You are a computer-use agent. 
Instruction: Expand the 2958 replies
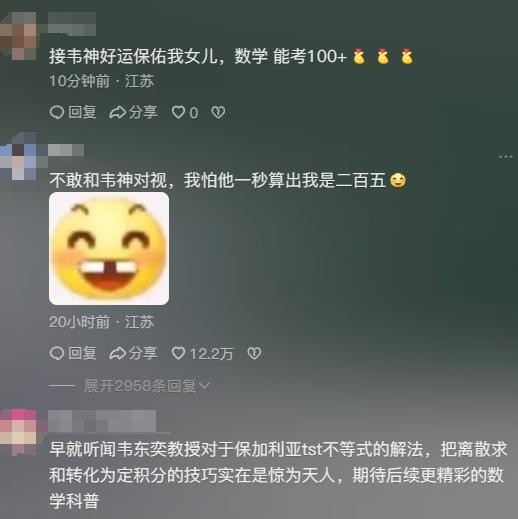pyautogui.click(x=147, y=386)
